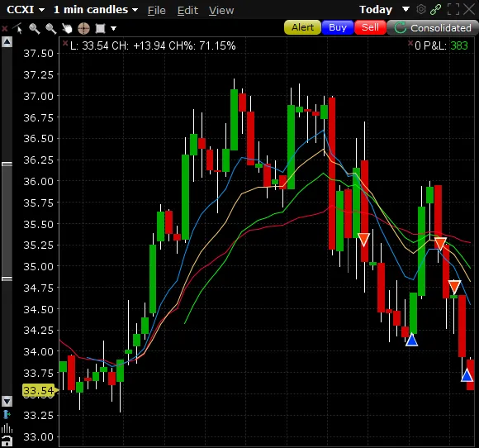Open the File menu
Image resolution: width=479 pixels, height=448 pixels.
point(157,11)
